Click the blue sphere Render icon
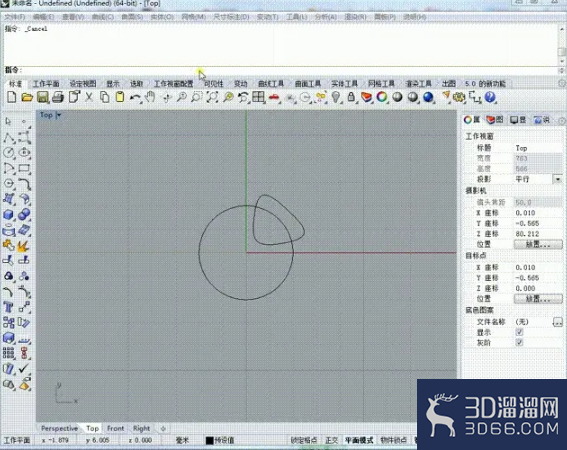Screen dimensions: 567x450 428,97
